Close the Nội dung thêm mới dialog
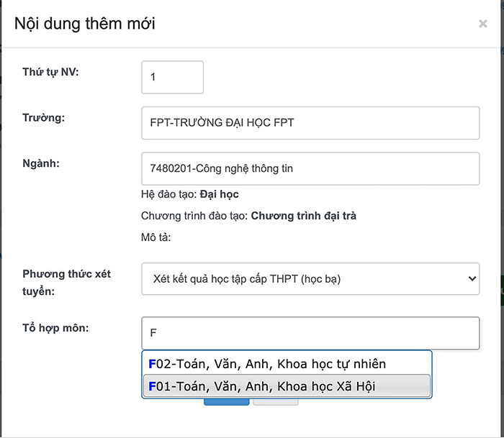Image resolution: width=504 pixels, height=438 pixels. [x=482, y=24]
